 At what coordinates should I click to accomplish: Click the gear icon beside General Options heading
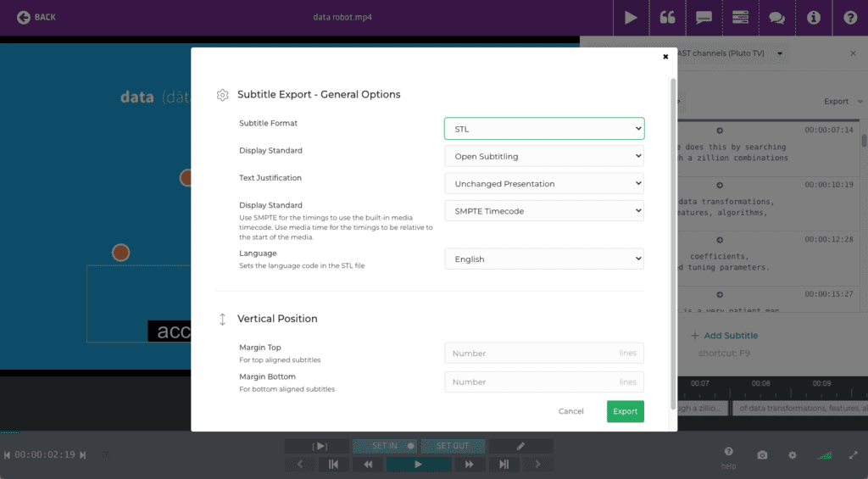pos(223,95)
